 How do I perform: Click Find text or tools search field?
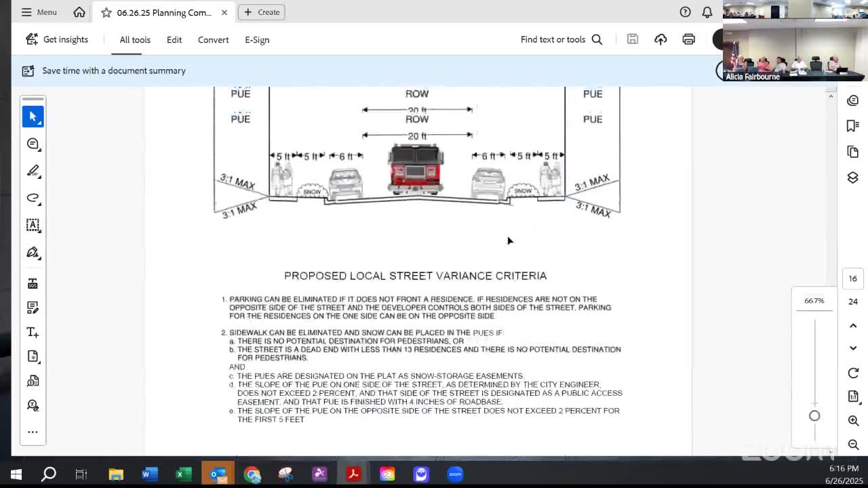(x=561, y=39)
